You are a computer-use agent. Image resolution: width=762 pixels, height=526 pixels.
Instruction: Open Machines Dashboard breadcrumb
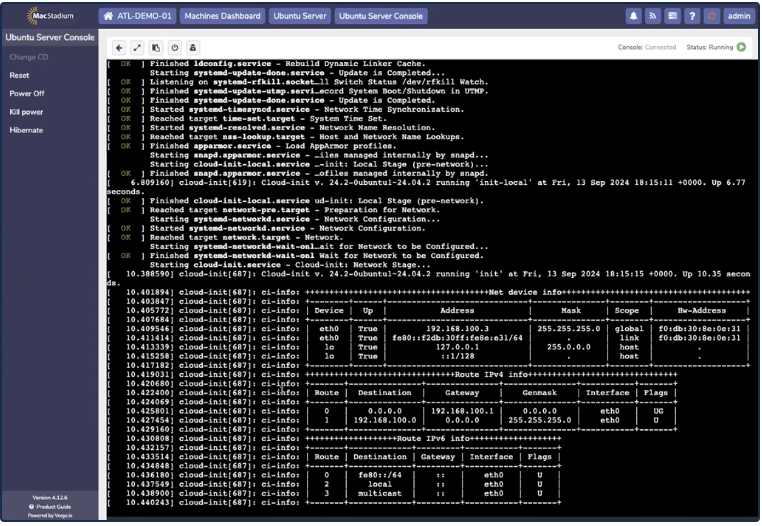[223, 16]
